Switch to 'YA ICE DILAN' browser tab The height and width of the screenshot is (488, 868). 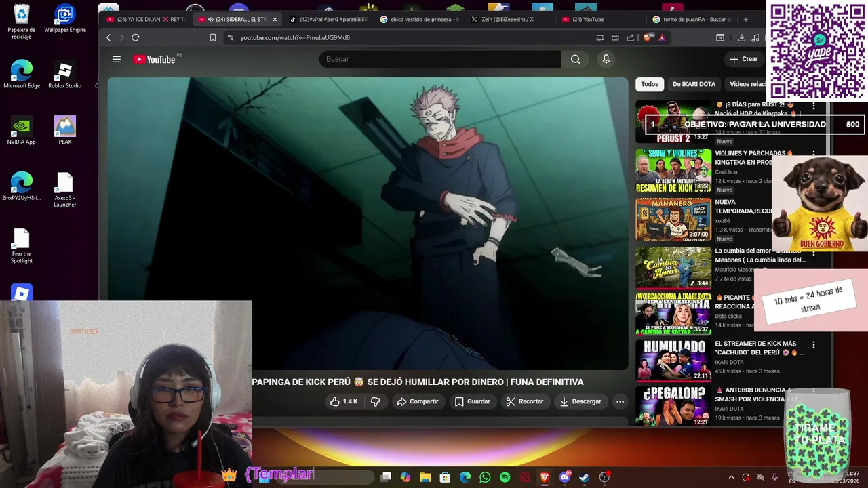point(146,19)
